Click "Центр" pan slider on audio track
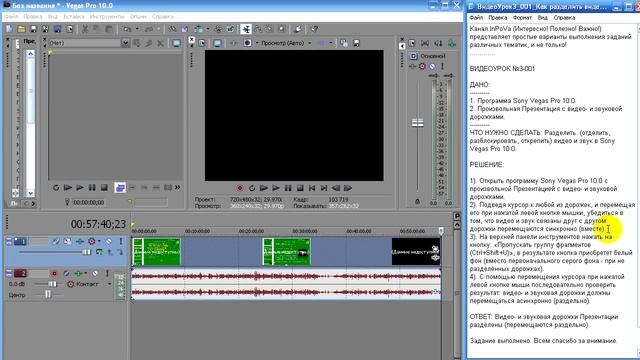The image size is (640, 360). 48,294
